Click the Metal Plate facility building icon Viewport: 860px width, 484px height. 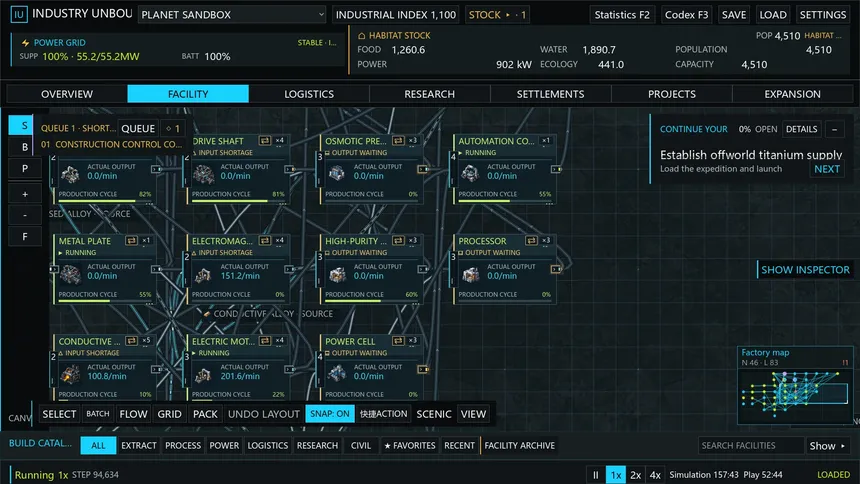pos(70,274)
